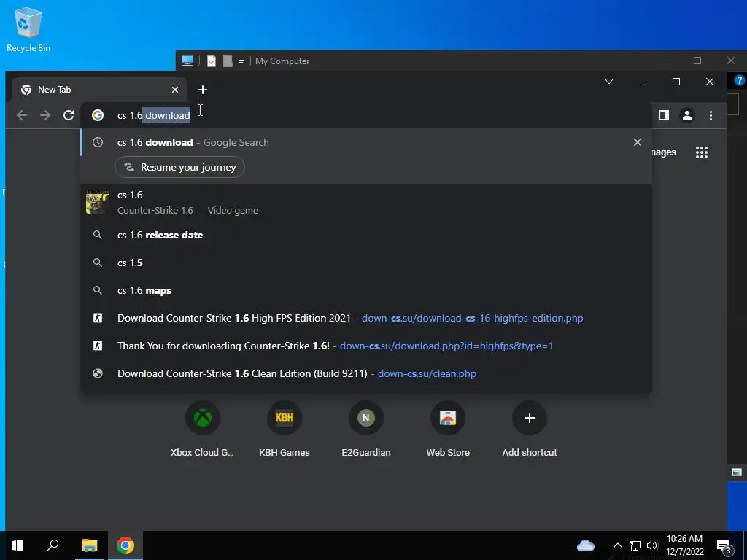This screenshot has width=747, height=560.
Task: Click Chrome's back navigation arrow
Action: (22, 115)
